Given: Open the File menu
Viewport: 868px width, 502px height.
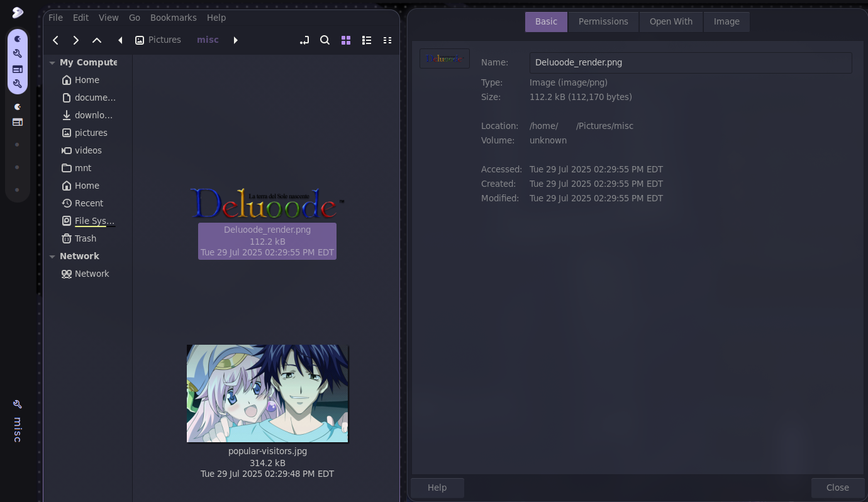Looking at the screenshot, I should click(55, 18).
